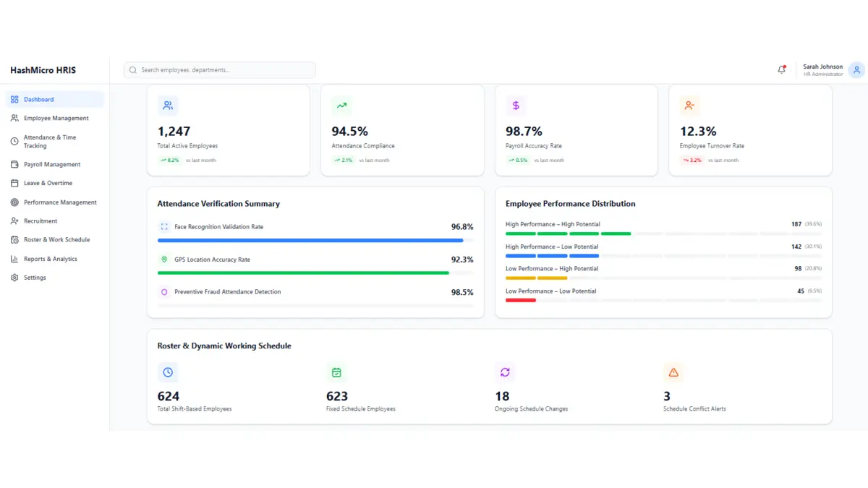Image resolution: width=868 pixels, height=488 pixels.
Task: Open the Settings page from sidebar
Action: 34,278
